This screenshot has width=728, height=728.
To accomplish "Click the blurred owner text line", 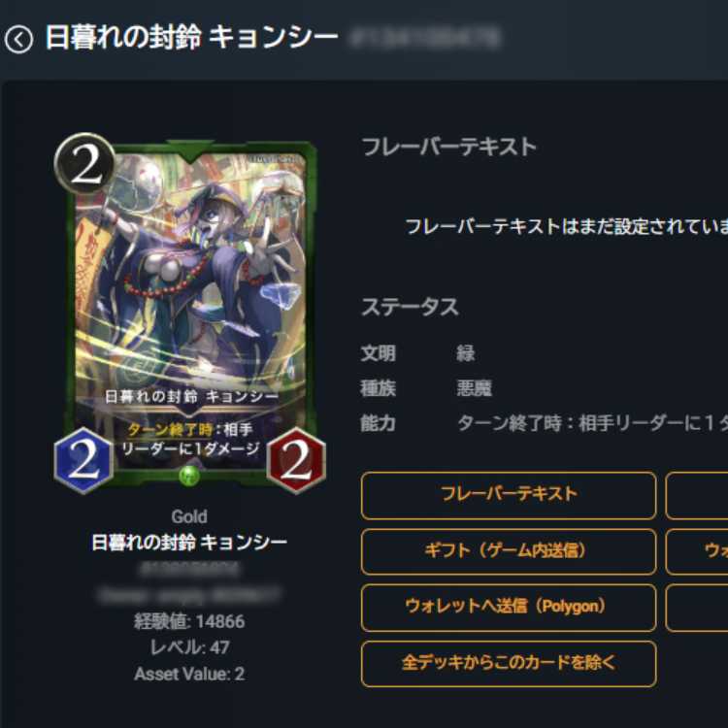I will coord(188,595).
